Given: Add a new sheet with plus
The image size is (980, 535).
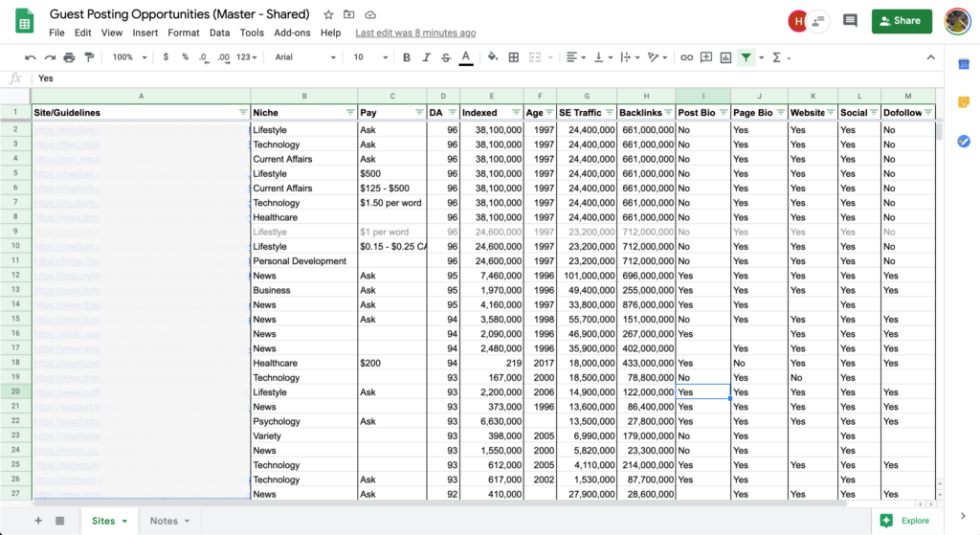Looking at the screenshot, I should (x=38, y=521).
